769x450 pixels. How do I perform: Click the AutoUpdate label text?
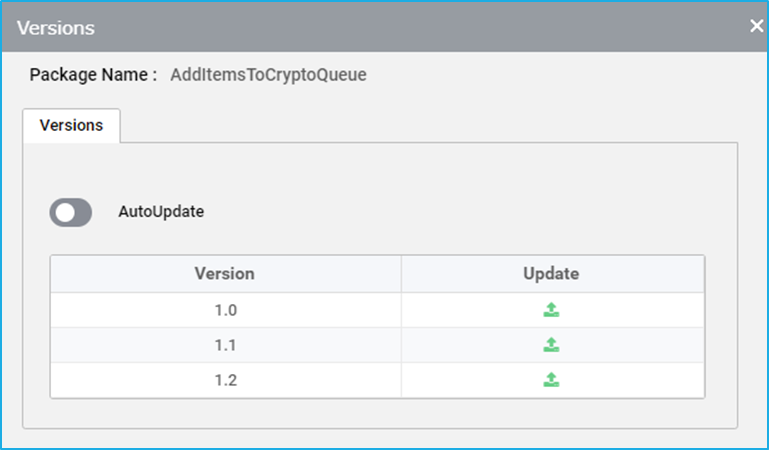(x=161, y=212)
